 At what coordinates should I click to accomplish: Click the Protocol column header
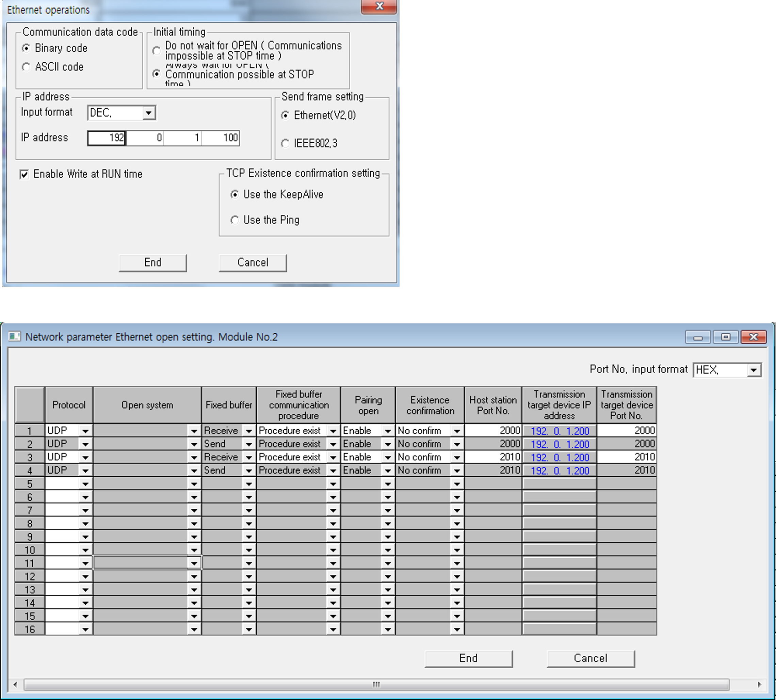tap(69, 405)
